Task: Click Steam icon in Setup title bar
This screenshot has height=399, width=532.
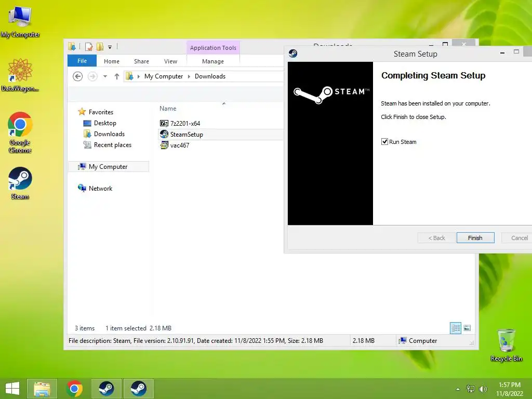Action: tap(293, 54)
